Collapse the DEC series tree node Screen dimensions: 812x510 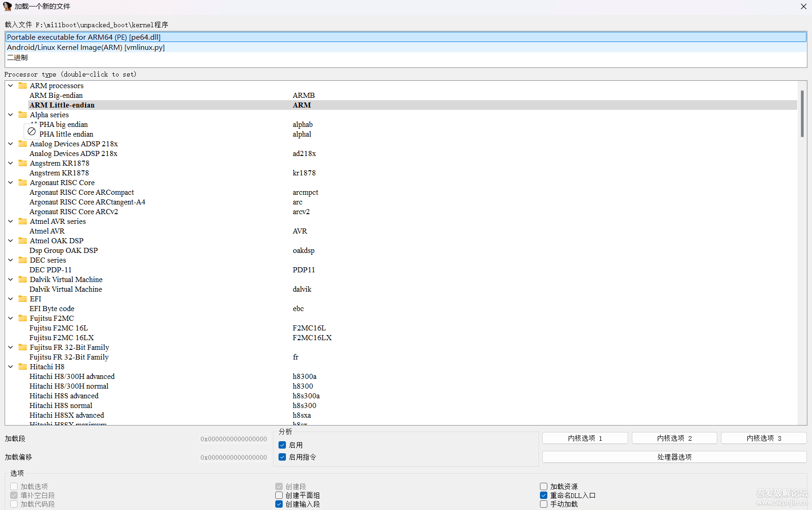[11, 260]
